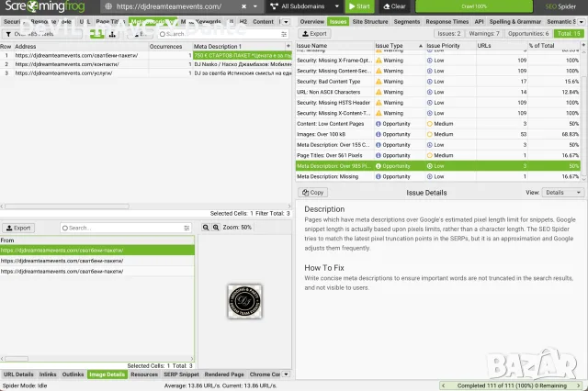This screenshot has width=588, height=391.
Task: Select Security: Bad Content Type issue row
Action: coord(438,82)
